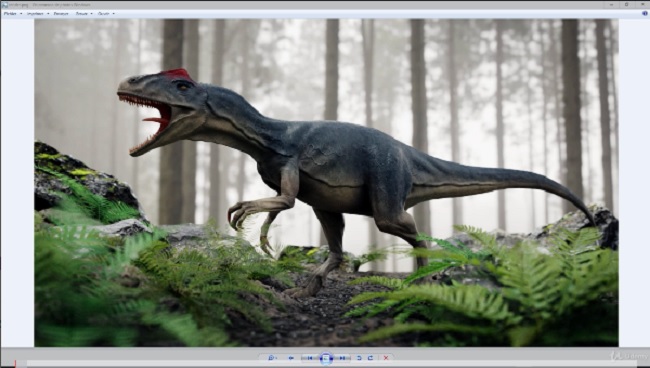650x368 pixels.
Task: Click the picture icon in the title bar
Action: (5, 5)
